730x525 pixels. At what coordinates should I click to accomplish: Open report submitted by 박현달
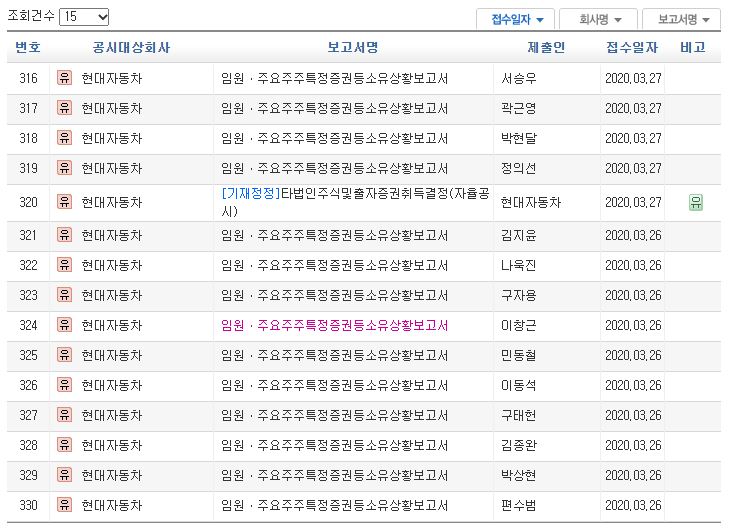tap(334, 138)
